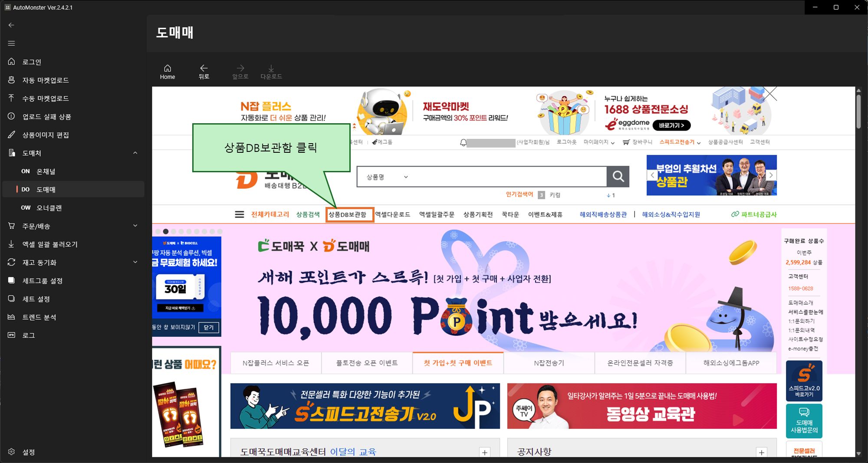
Task: Collapse the 도매처 sidebar group
Action: tap(73, 153)
